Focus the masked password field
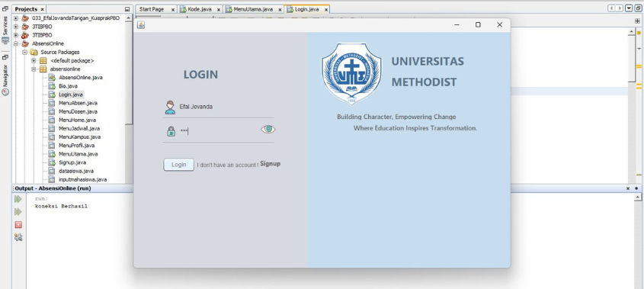The height and width of the screenshot is (289, 644). point(219,131)
